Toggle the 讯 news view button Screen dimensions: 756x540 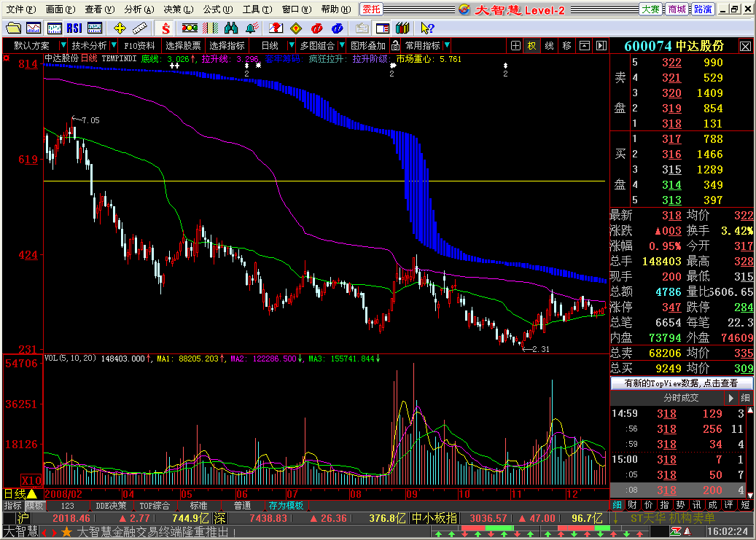[696, 505]
